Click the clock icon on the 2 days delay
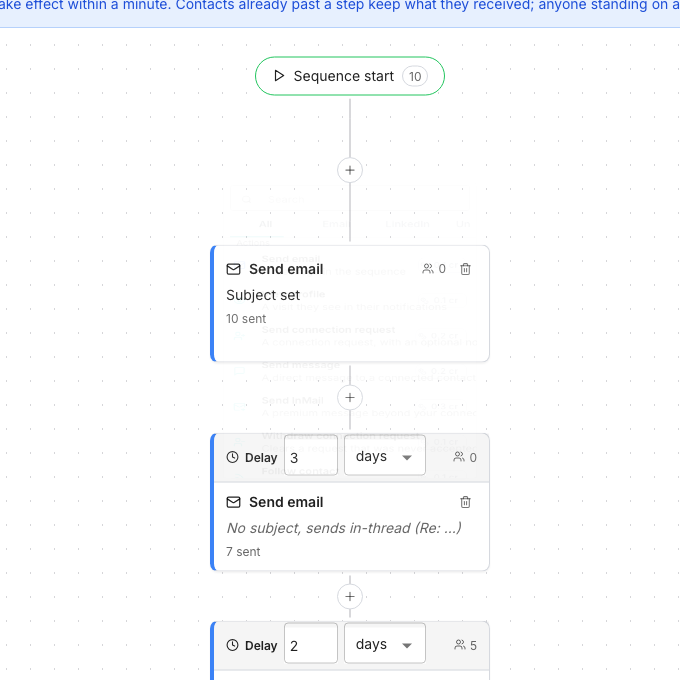Image resolution: width=680 pixels, height=680 pixels. 232,645
